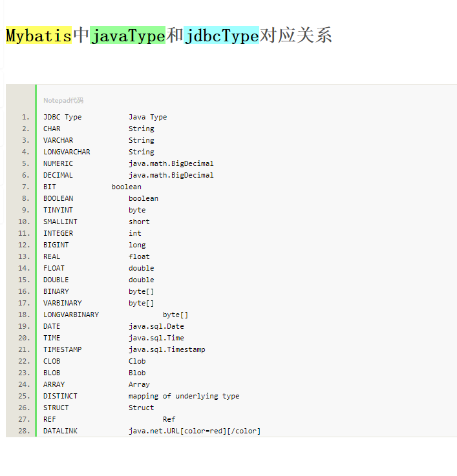The image size is (457, 476).
Task: Click the Struct value text
Action: tap(142, 408)
